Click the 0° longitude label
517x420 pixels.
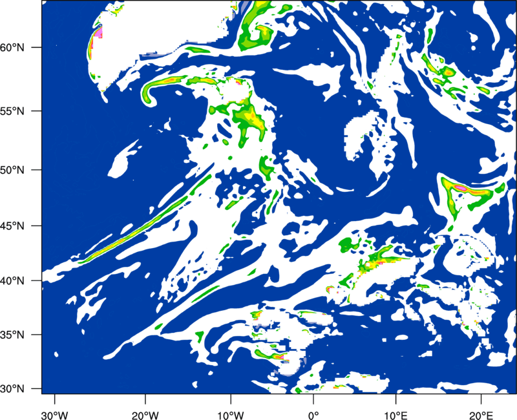click(313, 415)
